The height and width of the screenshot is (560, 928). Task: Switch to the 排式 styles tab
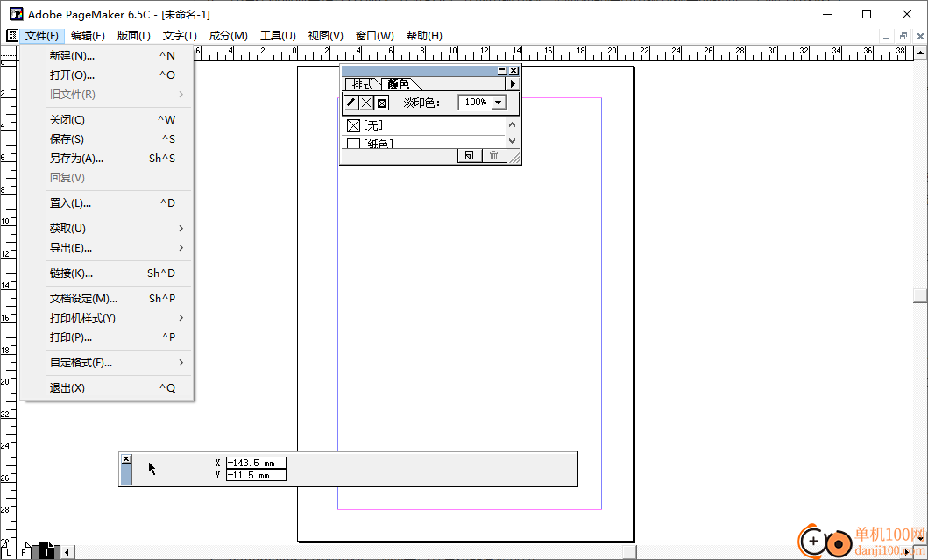[362, 84]
